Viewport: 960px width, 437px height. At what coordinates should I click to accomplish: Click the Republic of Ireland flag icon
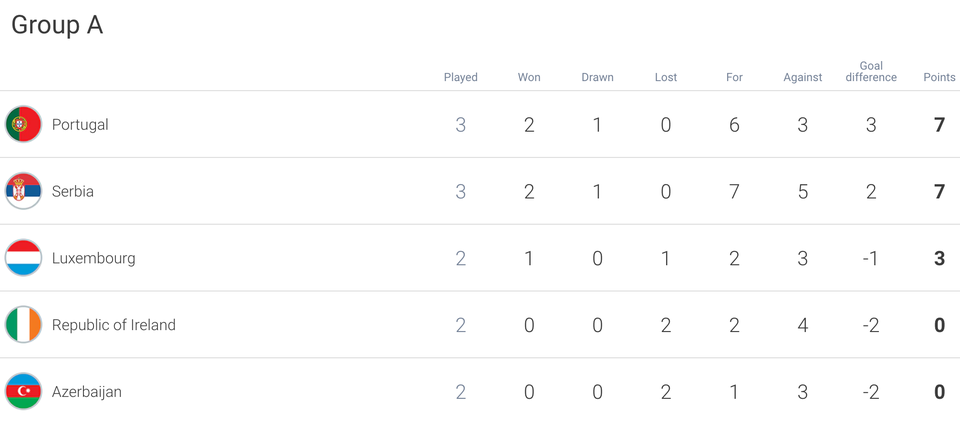coord(23,324)
